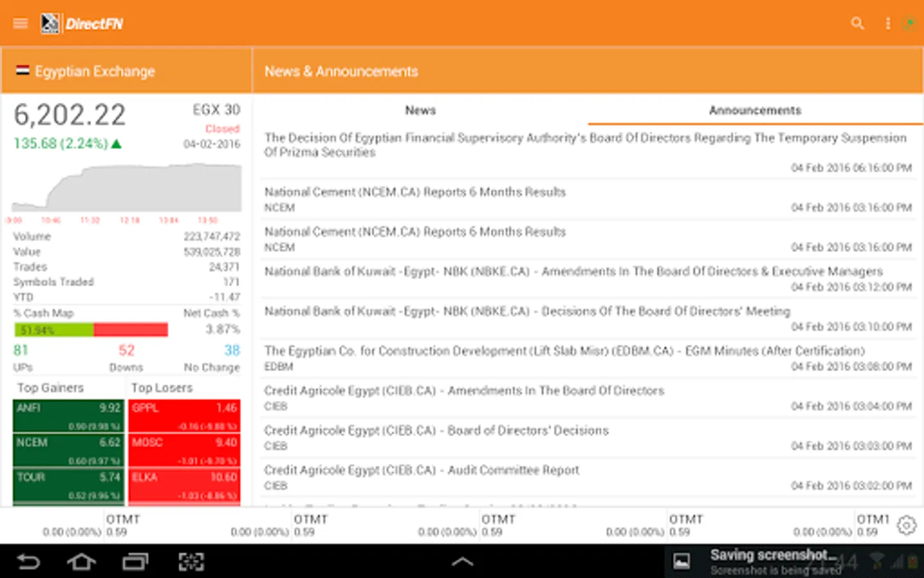Tap the green connection status icon
This screenshot has height=578, width=924.
(x=909, y=24)
